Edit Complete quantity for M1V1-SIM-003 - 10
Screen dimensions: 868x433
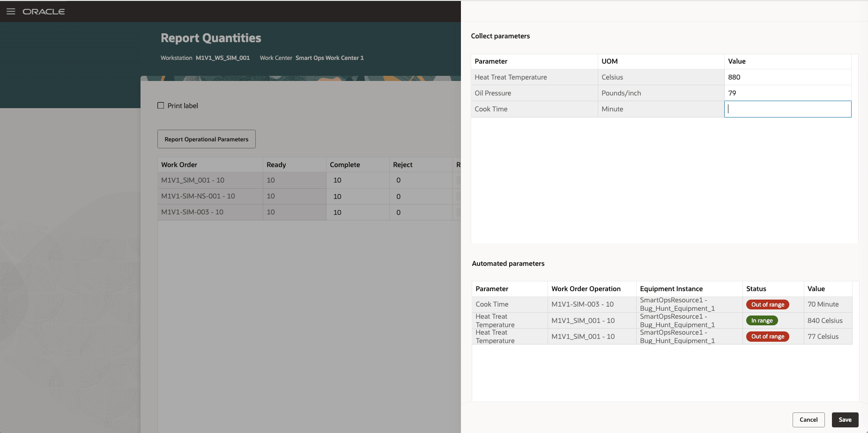358,213
